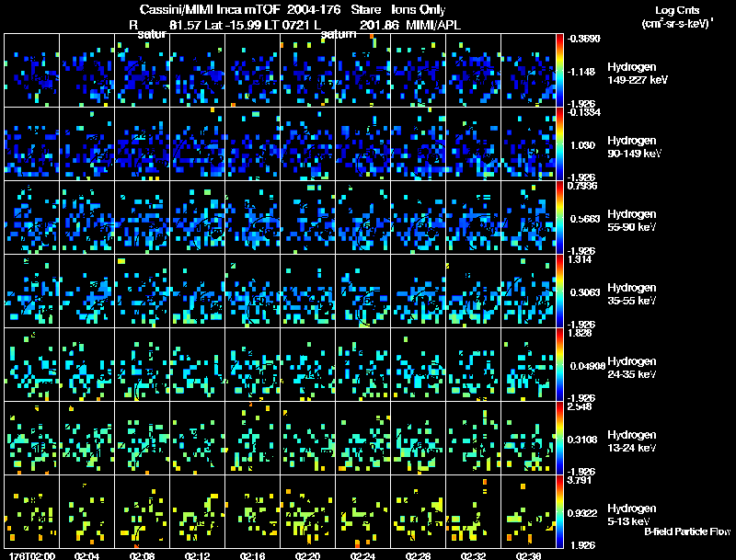The height and width of the screenshot is (560, 736).
Task: Select the 'Hydrogen 5-13 keV' row label
Action: tap(632, 515)
